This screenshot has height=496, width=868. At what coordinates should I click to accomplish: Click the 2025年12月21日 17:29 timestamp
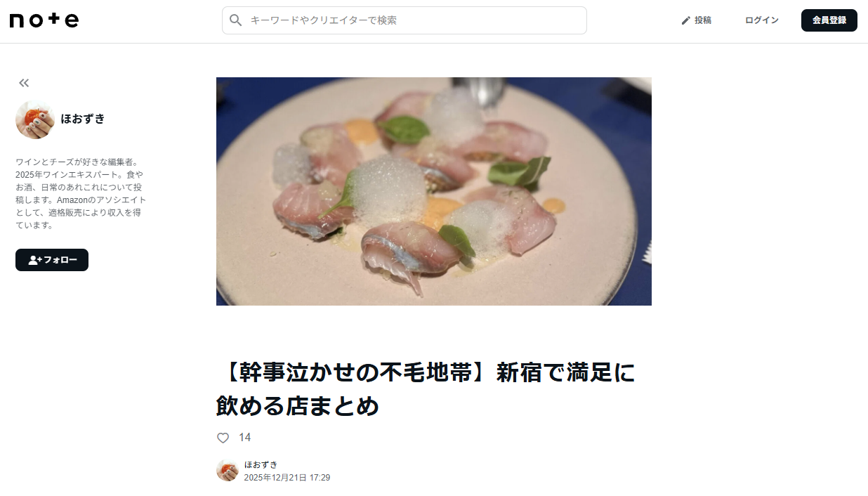(x=287, y=478)
